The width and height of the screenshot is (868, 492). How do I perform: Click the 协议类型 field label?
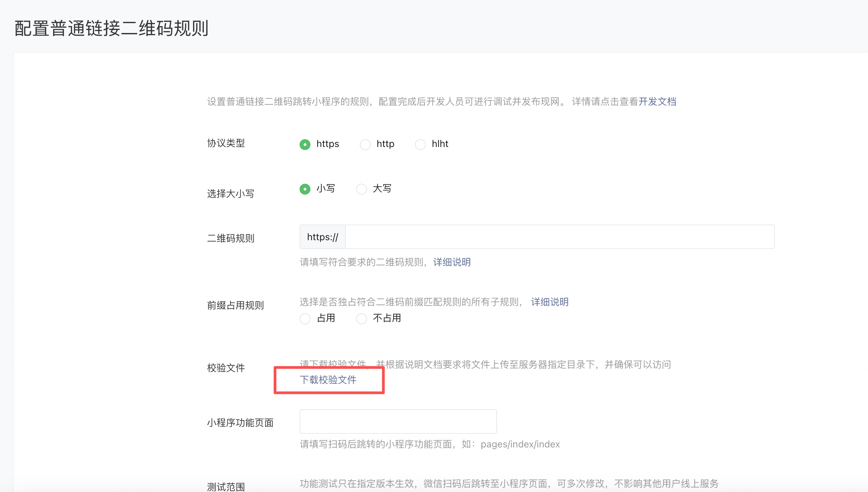(x=226, y=143)
